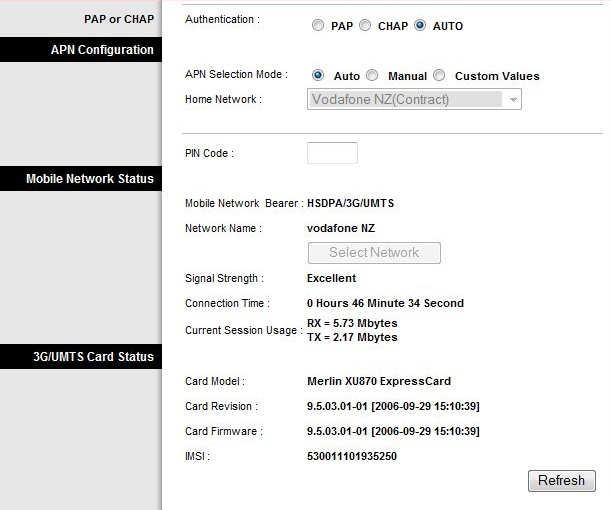Click the Vodafone NZ(Contract) combo box
The height and width of the screenshot is (510, 611).
click(414, 99)
